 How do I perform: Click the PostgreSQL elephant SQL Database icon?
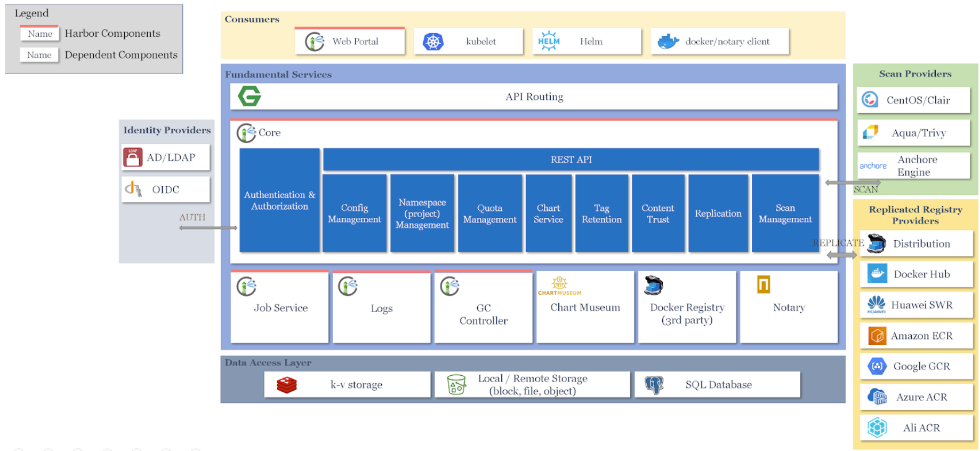point(654,385)
